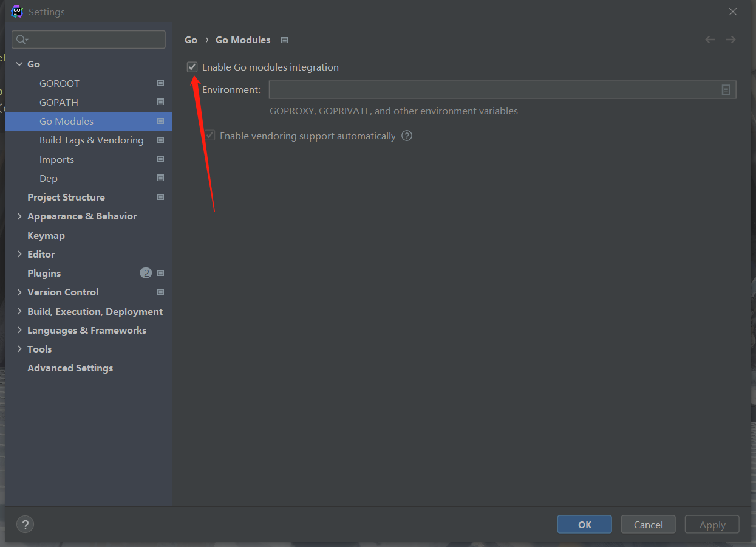Expand the Version Control section
This screenshot has height=547, width=756.
pyautogui.click(x=19, y=292)
